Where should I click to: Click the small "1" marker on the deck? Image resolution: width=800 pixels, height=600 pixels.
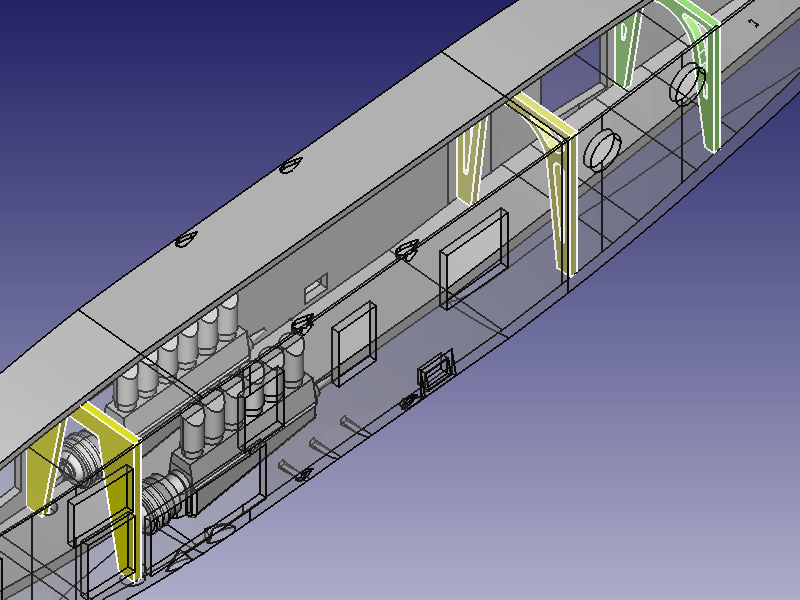(x=753, y=21)
